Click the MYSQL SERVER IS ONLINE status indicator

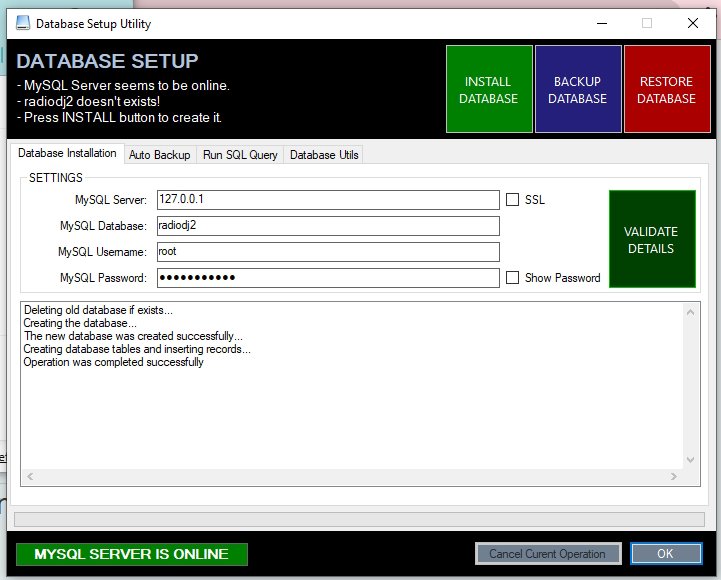(132, 554)
